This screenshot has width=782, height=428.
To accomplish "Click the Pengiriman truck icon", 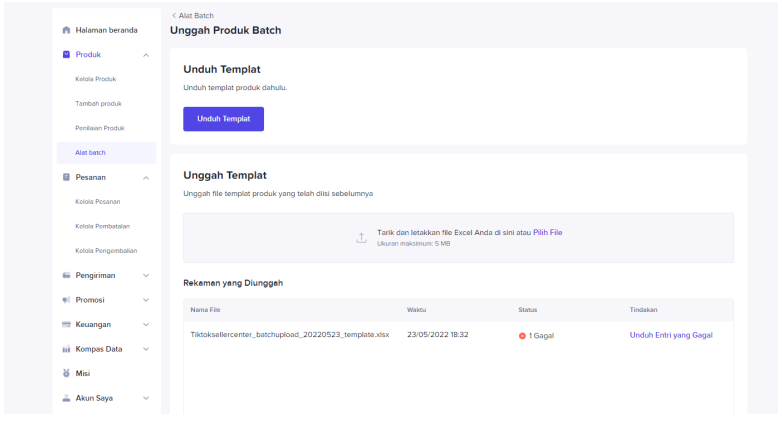I will point(66,275).
